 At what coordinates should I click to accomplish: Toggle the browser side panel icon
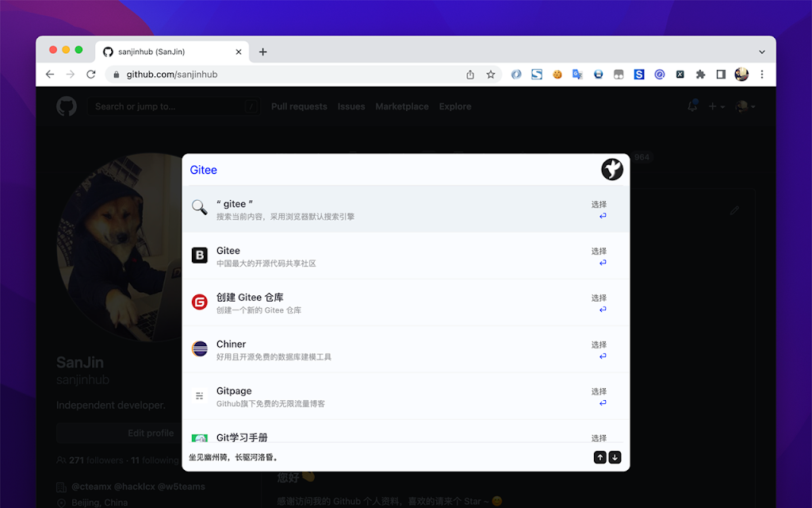pos(721,75)
